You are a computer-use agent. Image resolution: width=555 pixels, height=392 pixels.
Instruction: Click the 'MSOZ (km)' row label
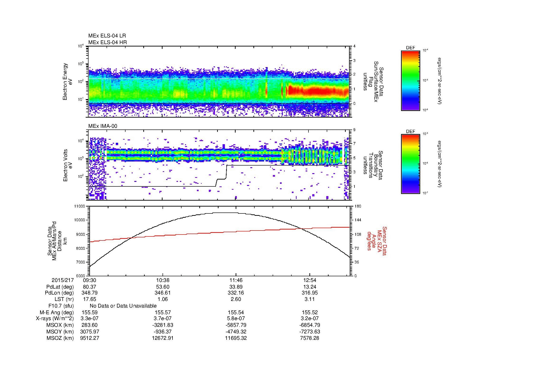(x=60, y=338)
